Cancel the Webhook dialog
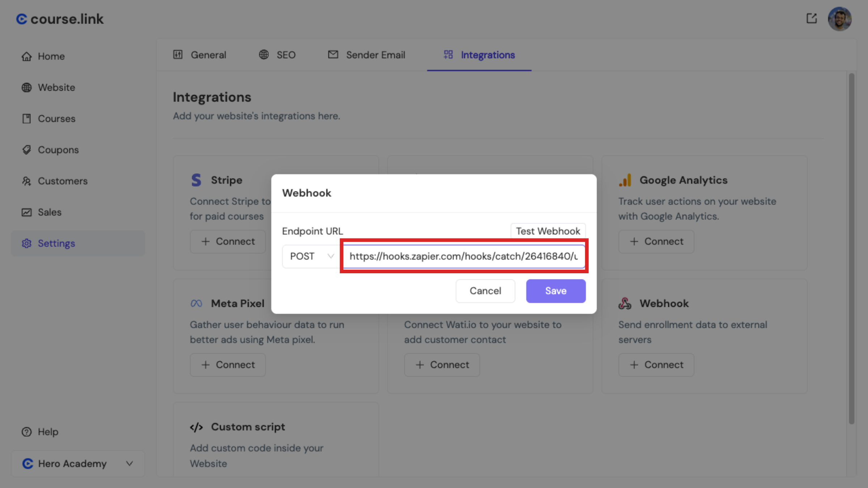Image resolution: width=868 pixels, height=488 pixels. (x=485, y=291)
